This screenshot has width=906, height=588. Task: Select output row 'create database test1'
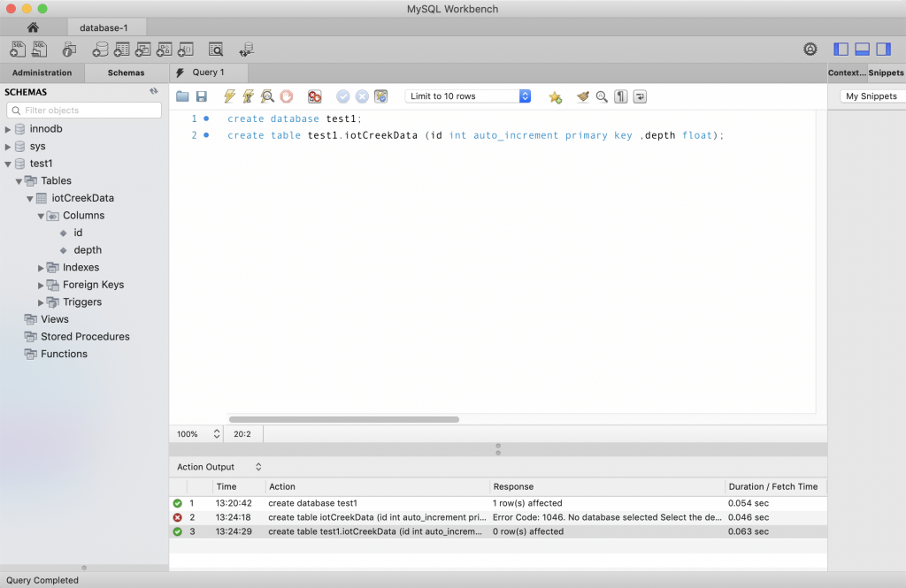(498, 503)
